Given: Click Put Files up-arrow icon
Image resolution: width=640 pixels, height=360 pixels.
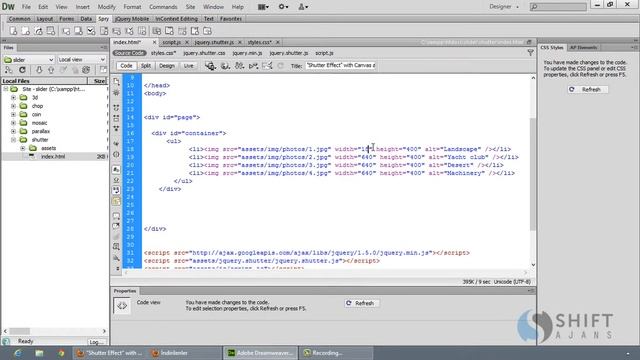Looking at the screenshot, I should pos(51,70).
